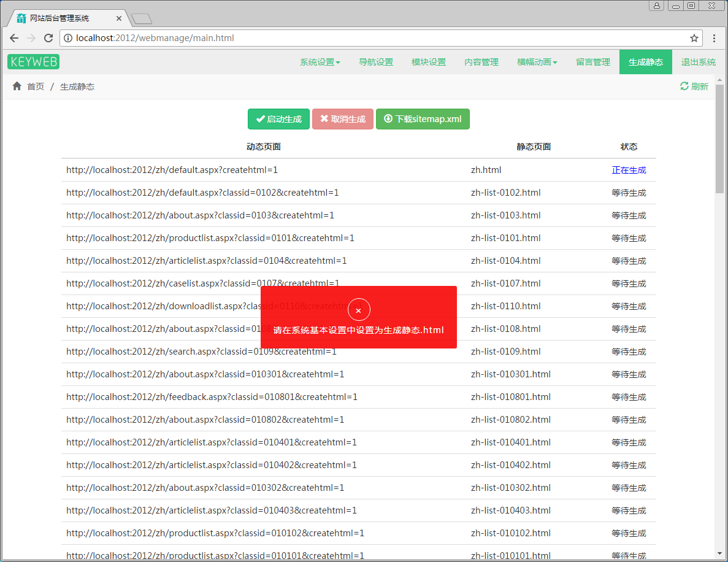Bookmark page with the star icon
This screenshot has height=562, width=728.
[694, 38]
